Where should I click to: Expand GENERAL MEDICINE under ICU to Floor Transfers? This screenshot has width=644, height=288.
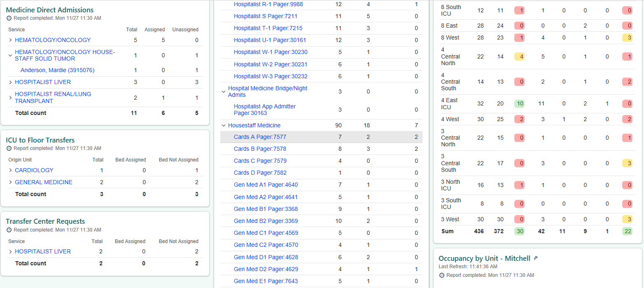[11, 182]
